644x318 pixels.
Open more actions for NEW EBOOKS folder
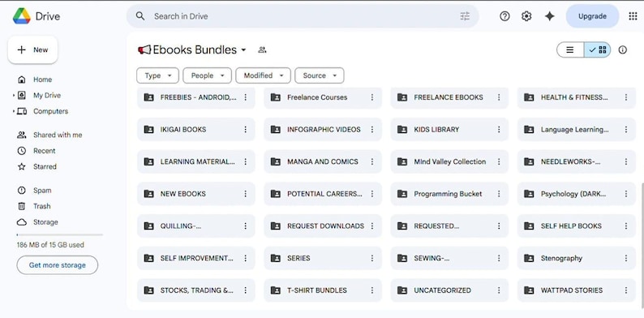tap(245, 194)
